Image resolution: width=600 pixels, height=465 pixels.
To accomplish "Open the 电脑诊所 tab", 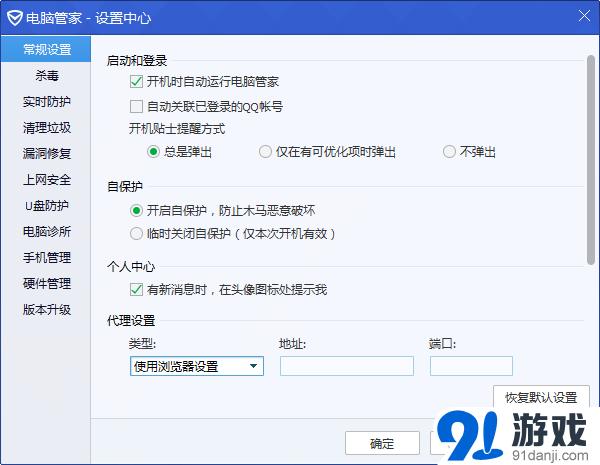I will coord(46,232).
